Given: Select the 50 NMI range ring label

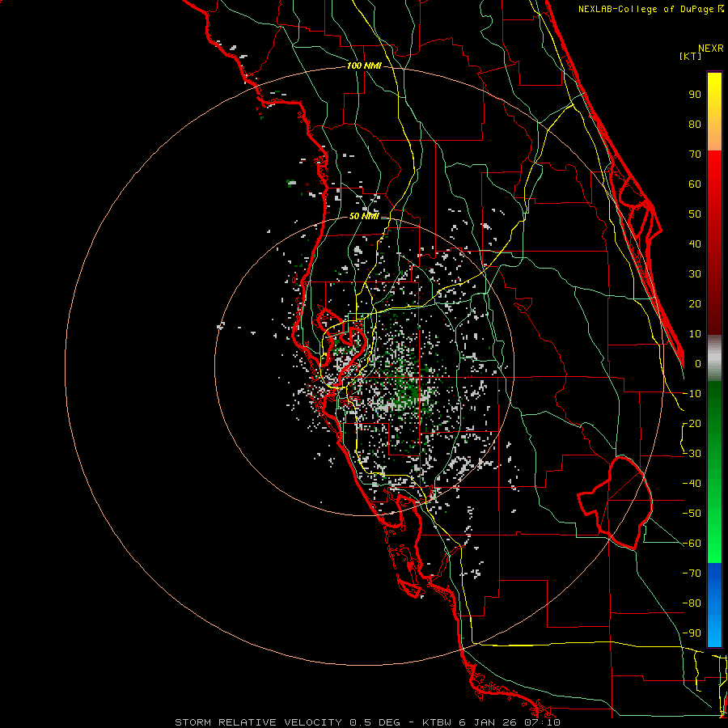Looking at the screenshot, I should (x=364, y=216).
